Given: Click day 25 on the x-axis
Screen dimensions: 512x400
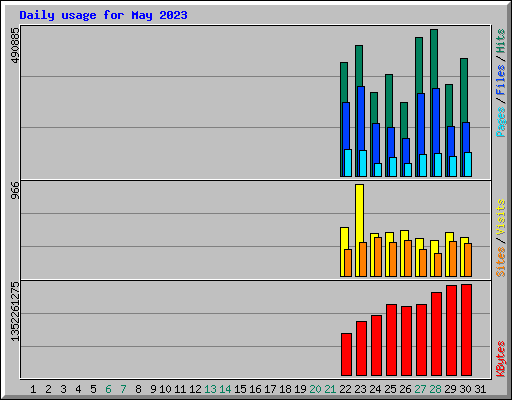Looking at the screenshot, I should tap(390, 389).
